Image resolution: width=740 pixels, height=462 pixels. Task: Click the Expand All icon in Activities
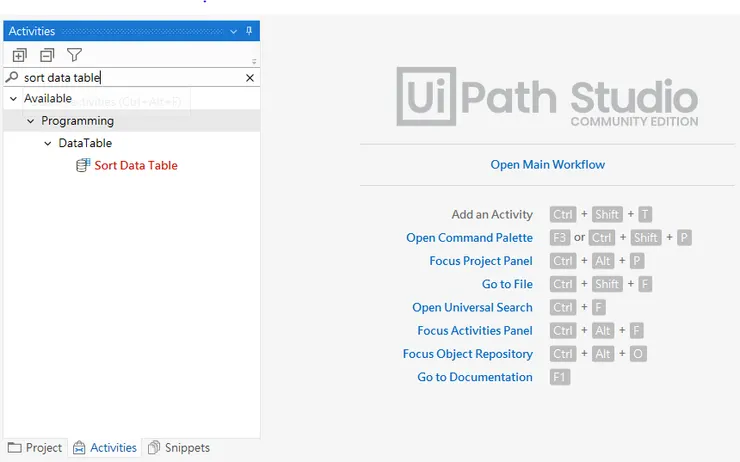click(x=20, y=55)
